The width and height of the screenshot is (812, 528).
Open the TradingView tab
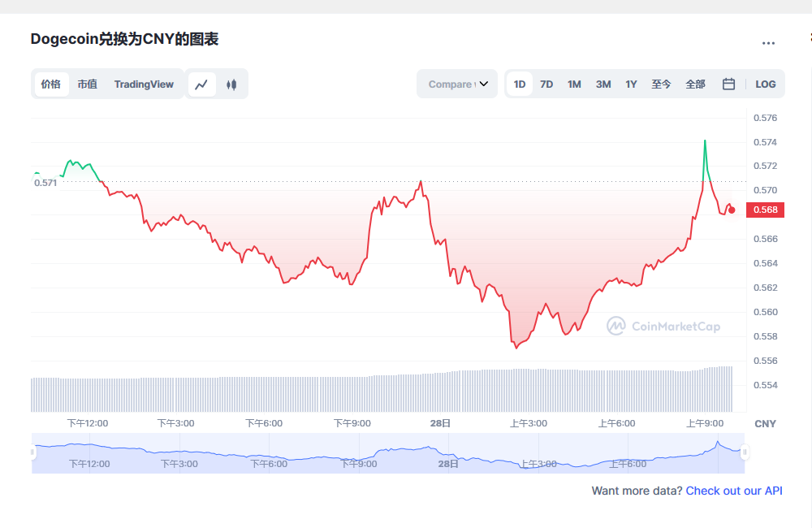[x=144, y=84]
